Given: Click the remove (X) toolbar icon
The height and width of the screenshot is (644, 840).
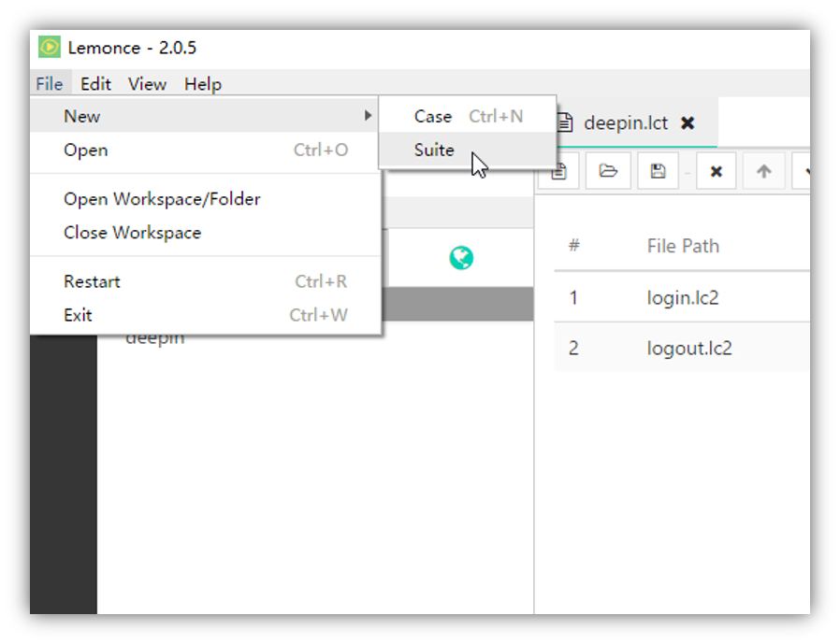Looking at the screenshot, I should 717,171.
